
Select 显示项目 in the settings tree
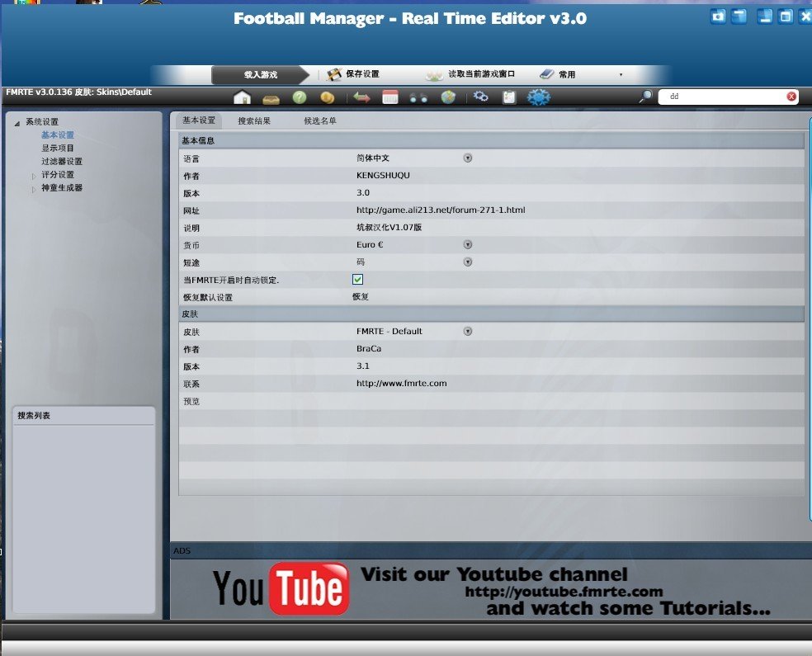(58, 149)
